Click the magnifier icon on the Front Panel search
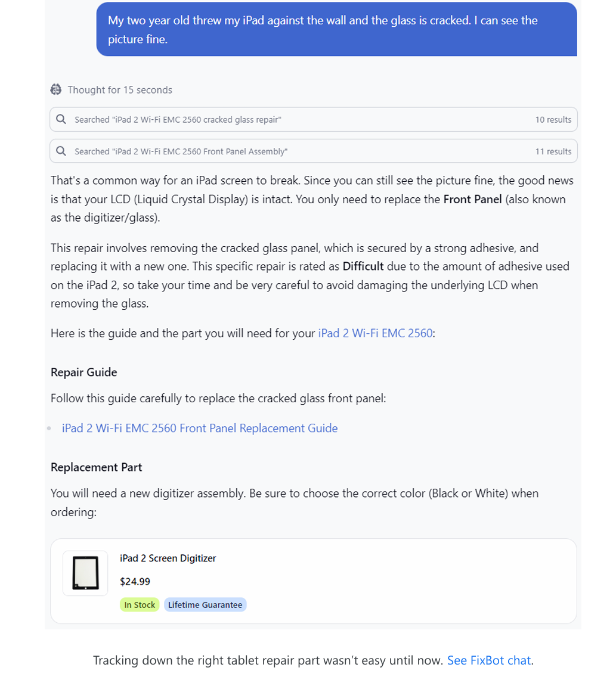The height and width of the screenshot is (683, 616). [61, 151]
